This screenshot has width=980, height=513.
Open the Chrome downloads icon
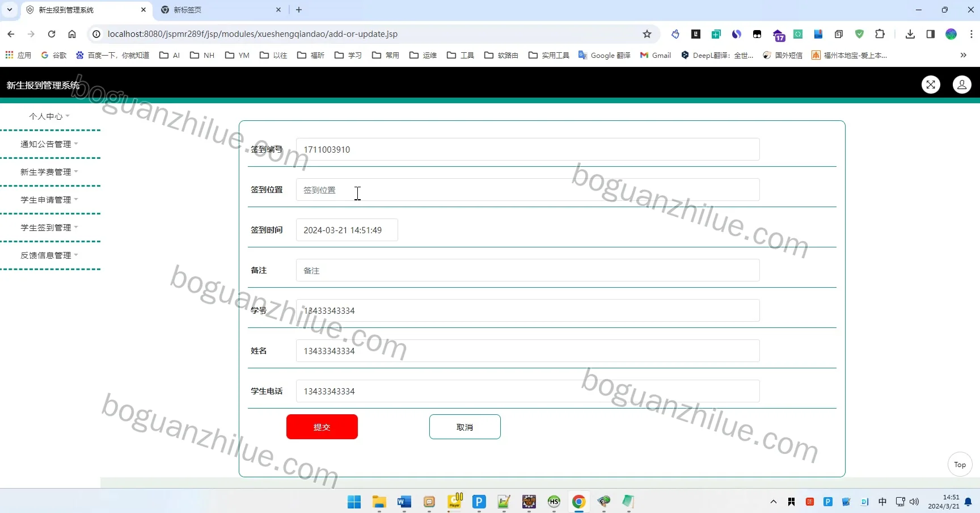click(x=910, y=34)
